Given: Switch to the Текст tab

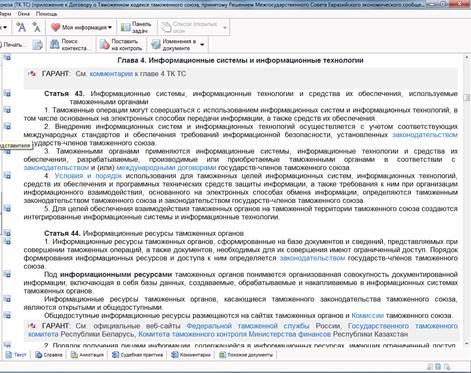Looking at the screenshot, I should click(16, 355).
